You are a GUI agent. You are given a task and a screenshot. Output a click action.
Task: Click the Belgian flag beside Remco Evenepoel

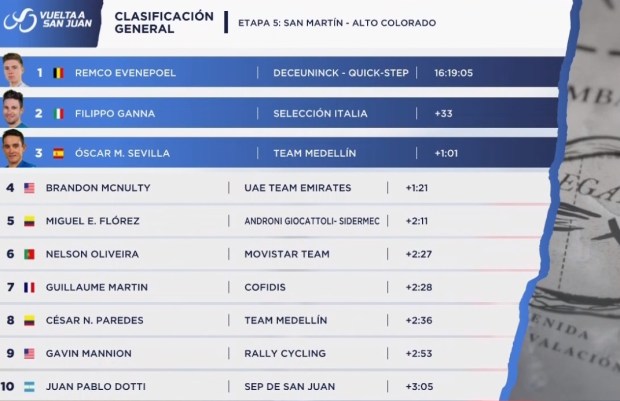(x=57, y=73)
